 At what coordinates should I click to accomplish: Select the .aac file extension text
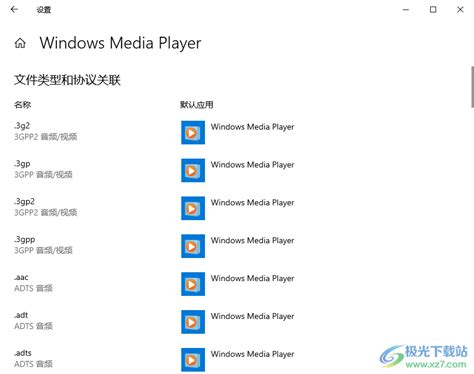(21, 277)
